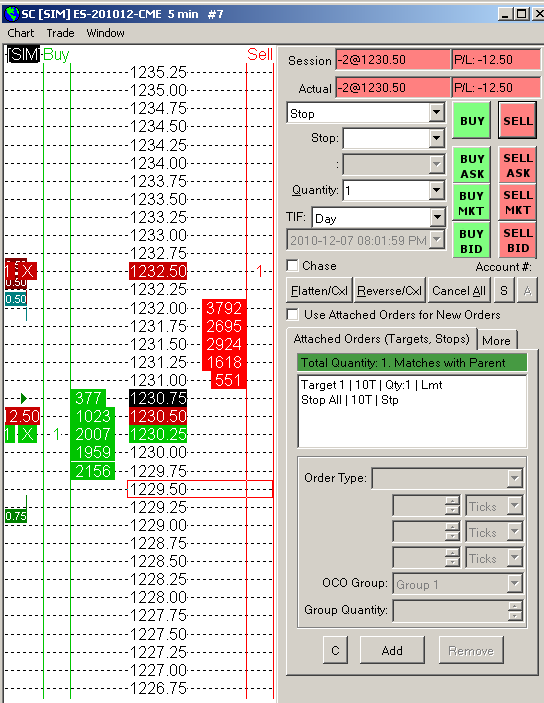Click the C button next to Add
This screenshot has width=544, height=703.
tap(335, 651)
